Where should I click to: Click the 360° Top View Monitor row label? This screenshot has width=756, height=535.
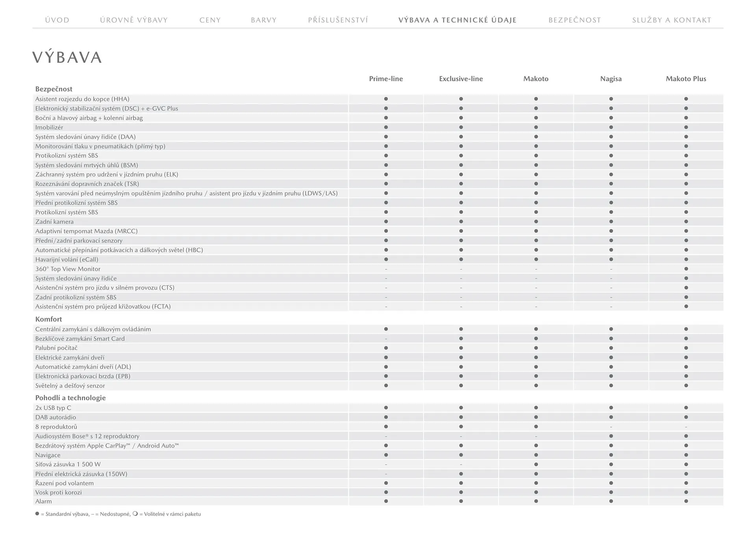click(x=68, y=269)
